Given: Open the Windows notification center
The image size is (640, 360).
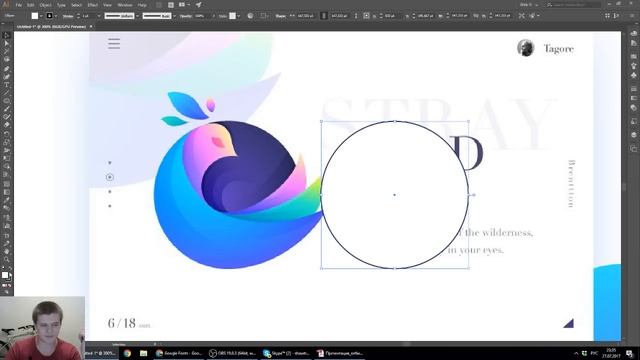Looking at the screenshot, I should pyautogui.click(x=630, y=353).
